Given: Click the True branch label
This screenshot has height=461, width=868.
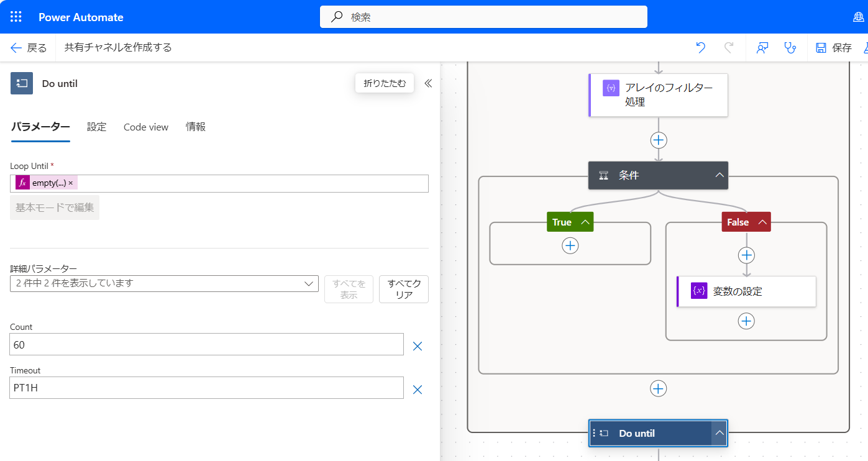Looking at the screenshot, I should pyautogui.click(x=562, y=222).
